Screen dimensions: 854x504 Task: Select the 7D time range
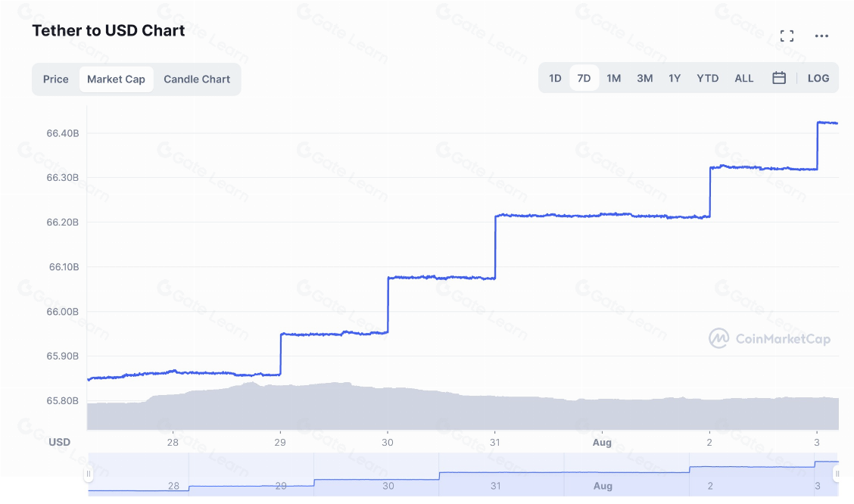pos(584,78)
